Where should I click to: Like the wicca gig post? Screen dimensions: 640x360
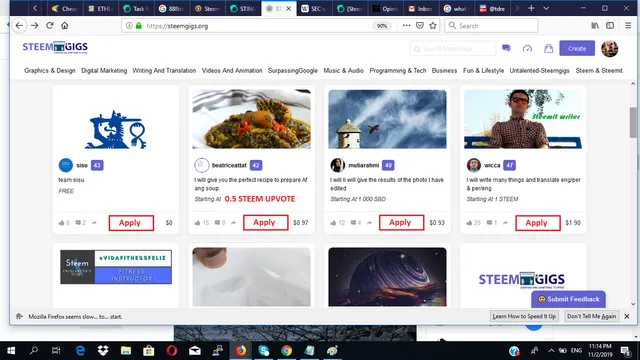coord(469,223)
